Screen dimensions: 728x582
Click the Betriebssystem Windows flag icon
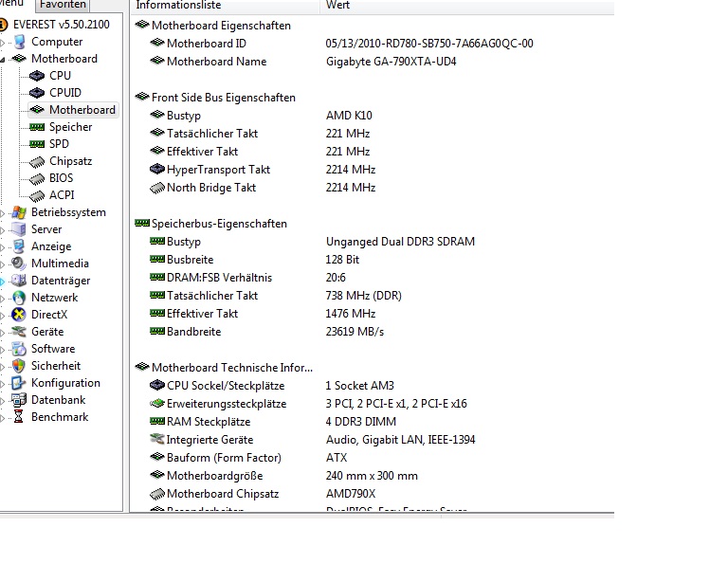19,212
